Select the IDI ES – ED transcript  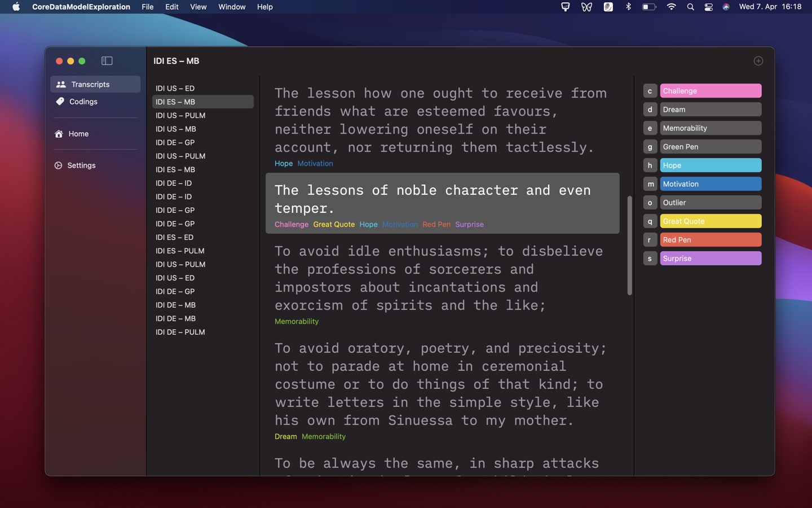coord(203,237)
